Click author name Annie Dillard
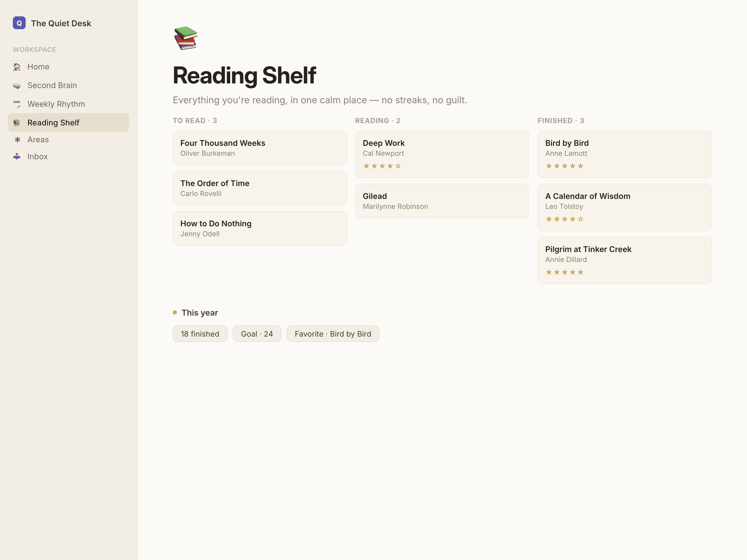Viewport: 747px width, 560px height. point(566,259)
